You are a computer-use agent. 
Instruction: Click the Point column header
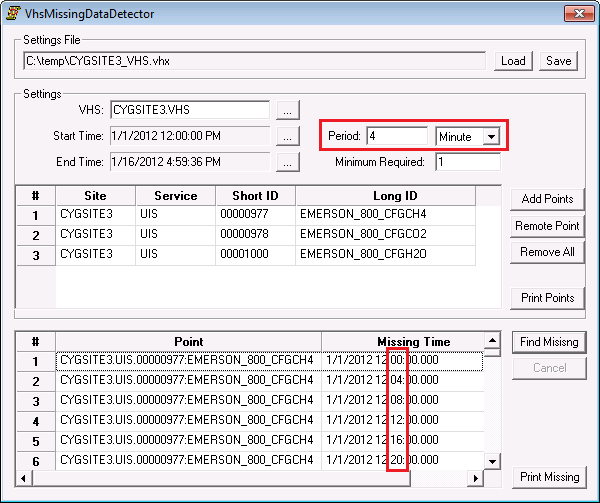[x=188, y=342]
